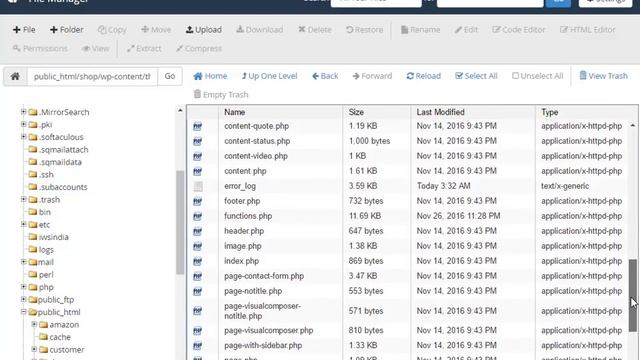Navigate to Home link
The width and height of the screenshot is (640, 360).
point(210,76)
